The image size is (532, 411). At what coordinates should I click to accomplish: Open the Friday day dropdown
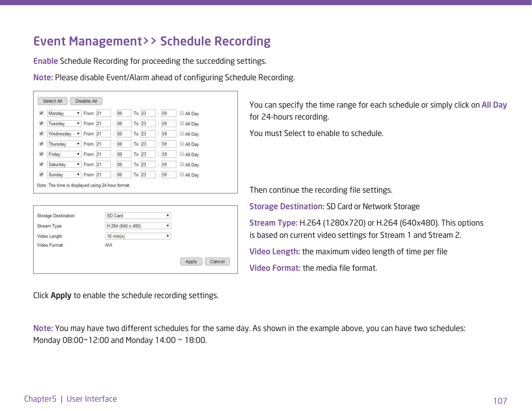click(64, 154)
